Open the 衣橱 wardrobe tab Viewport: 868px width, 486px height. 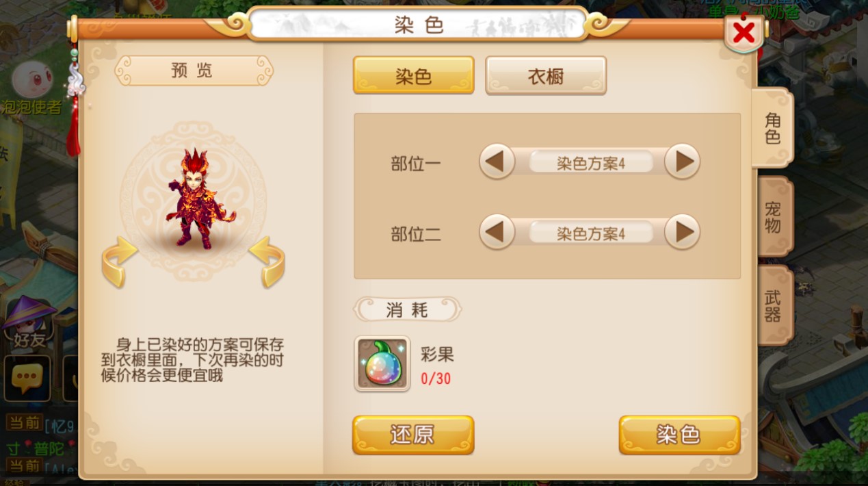tap(546, 75)
